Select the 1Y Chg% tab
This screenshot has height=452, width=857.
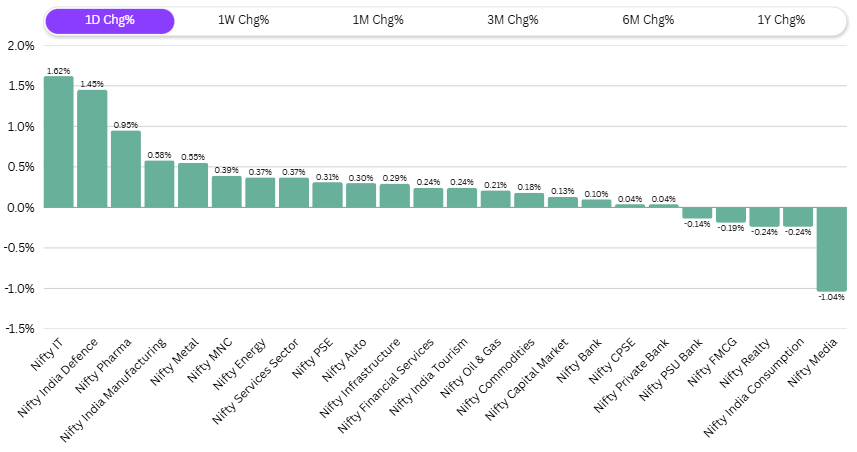(x=782, y=21)
